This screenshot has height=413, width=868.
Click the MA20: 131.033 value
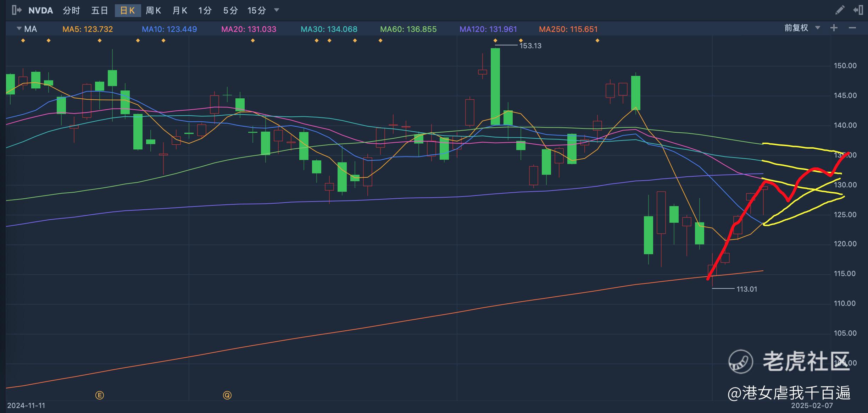[x=249, y=29]
